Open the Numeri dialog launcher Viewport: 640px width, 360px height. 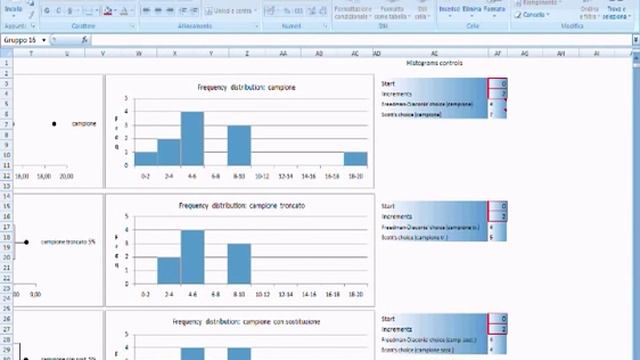[325, 26]
